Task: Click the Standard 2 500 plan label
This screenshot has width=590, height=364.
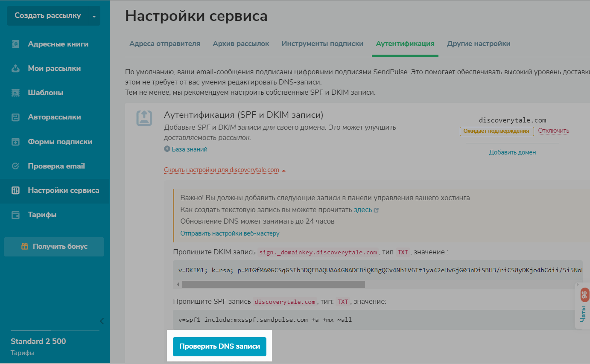Action: (38, 341)
